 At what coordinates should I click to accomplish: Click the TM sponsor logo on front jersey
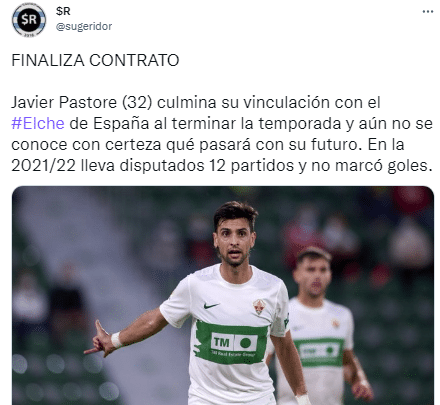click(x=222, y=342)
